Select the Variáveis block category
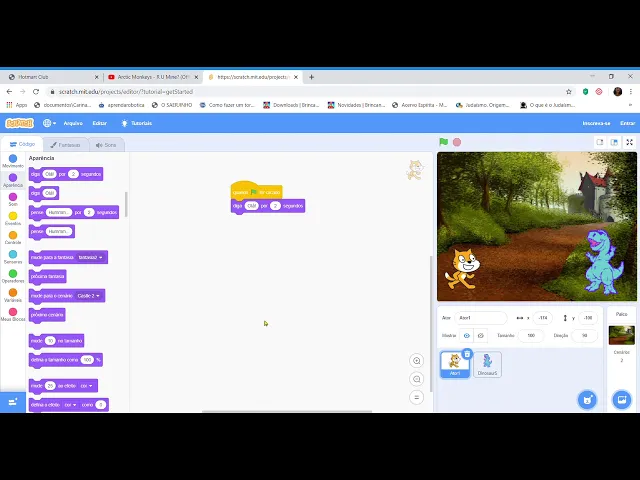The height and width of the screenshot is (480, 640). (13, 295)
